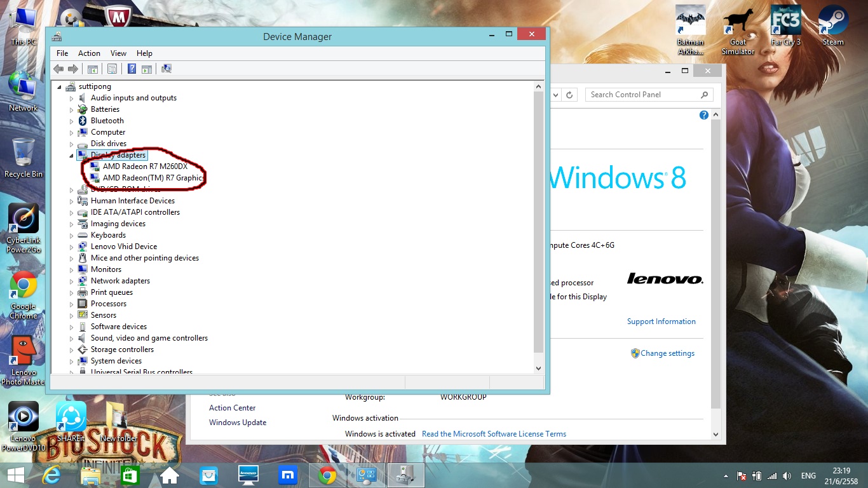
Task: Expand the Processors category arrow
Action: point(72,304)
